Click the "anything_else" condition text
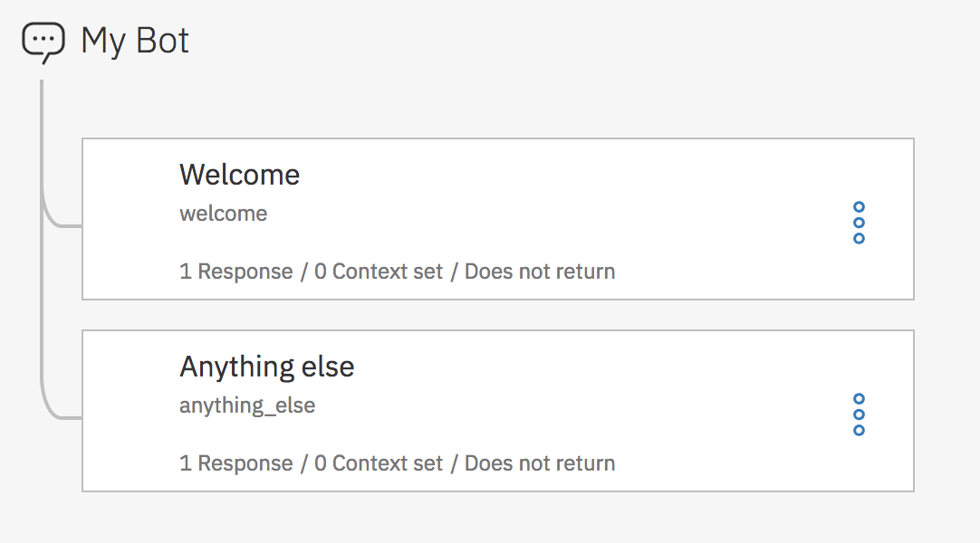 (x=246, y=405)
